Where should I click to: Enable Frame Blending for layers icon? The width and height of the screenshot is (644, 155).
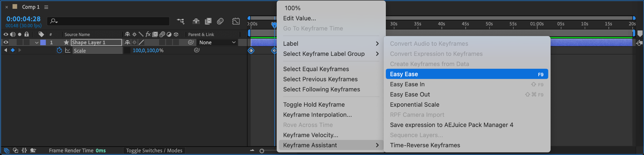click(208, 21)
